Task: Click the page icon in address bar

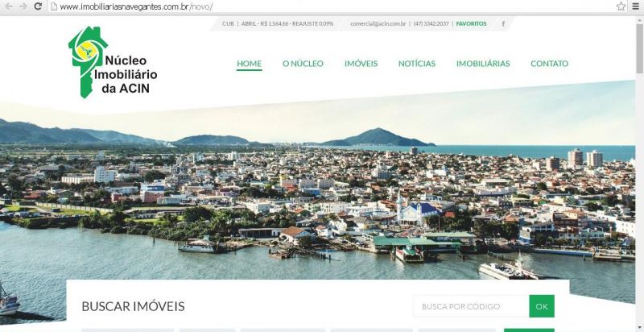Action: point(53,6)
